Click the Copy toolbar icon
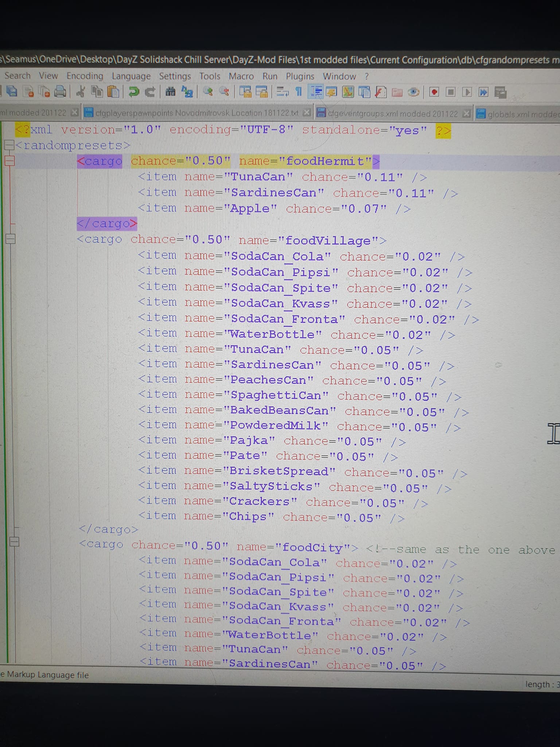The height and width of the screenshot is (747, 560). coord(97,92)
